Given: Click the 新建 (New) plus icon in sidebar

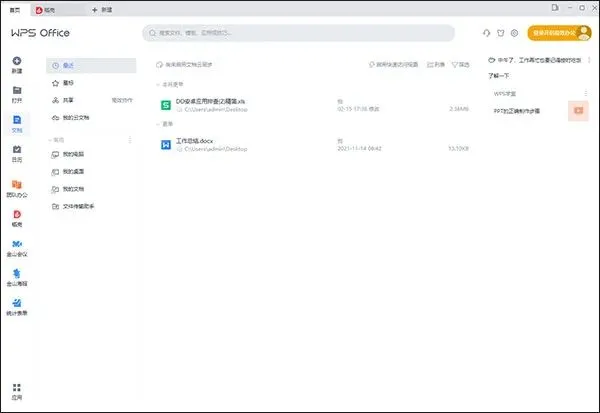Looking at the screenshot, I should point(17,61).
